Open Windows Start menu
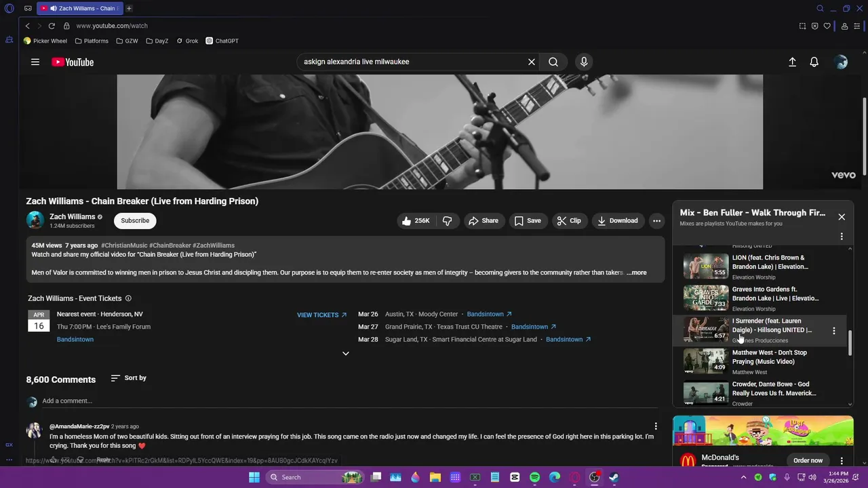Screen dimensions: 868x488 [254, 477]
